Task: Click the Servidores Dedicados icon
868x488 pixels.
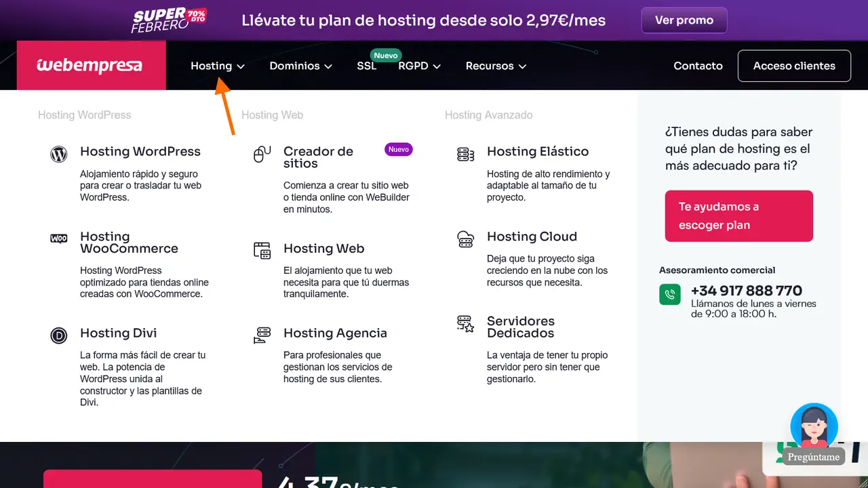Action: tap(466, 323)
